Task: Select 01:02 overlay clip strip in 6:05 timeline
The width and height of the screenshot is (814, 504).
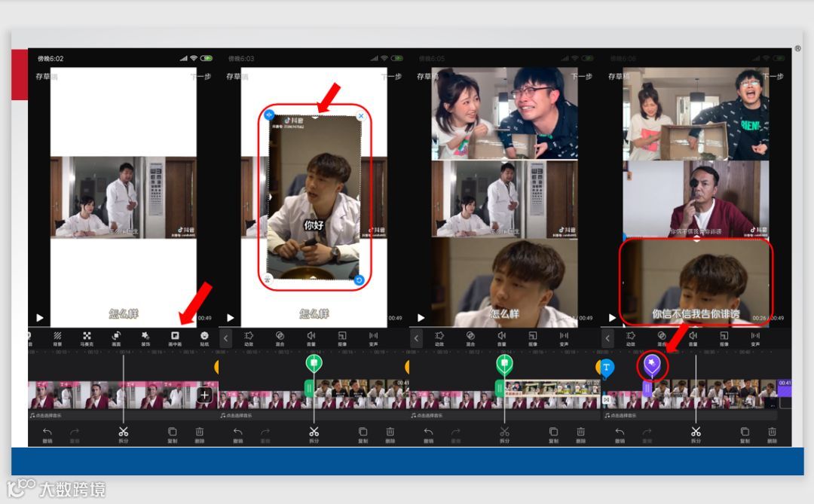Action: tap(552, 388)
